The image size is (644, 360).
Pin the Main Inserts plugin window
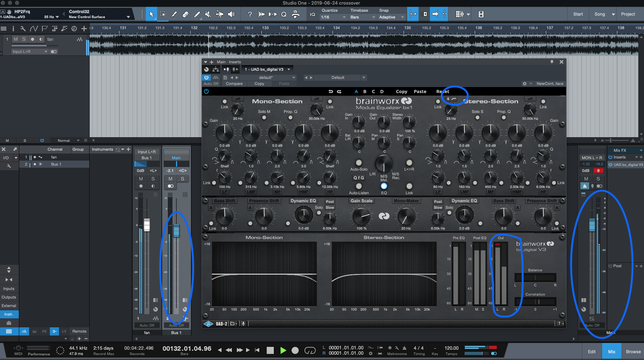pos(552,62)
